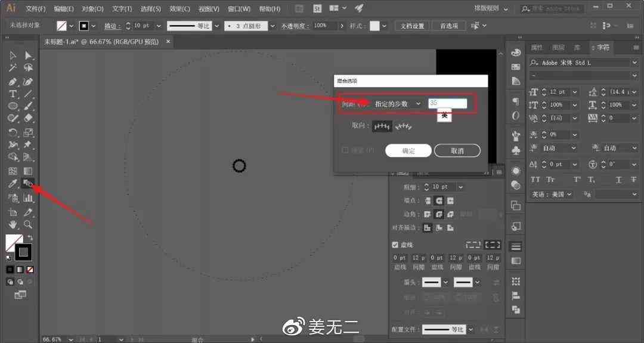Click the first dash value field
644x343 pixels.
[399, 258]
